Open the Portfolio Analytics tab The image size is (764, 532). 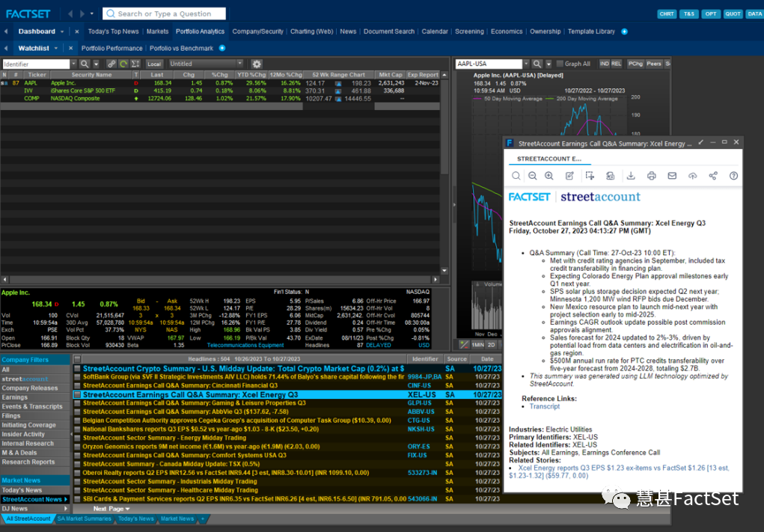tap(201, 31)
